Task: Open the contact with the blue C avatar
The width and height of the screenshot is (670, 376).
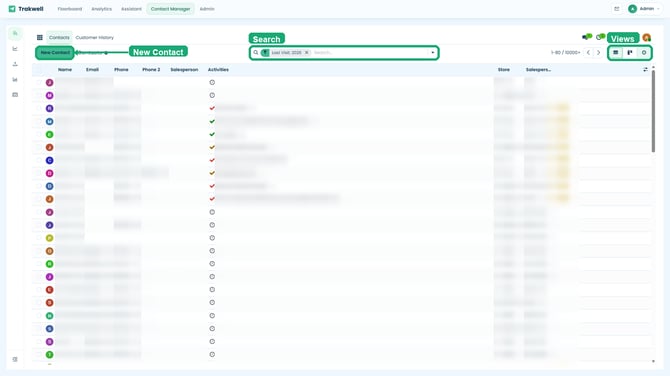Action: coord(50,160)
